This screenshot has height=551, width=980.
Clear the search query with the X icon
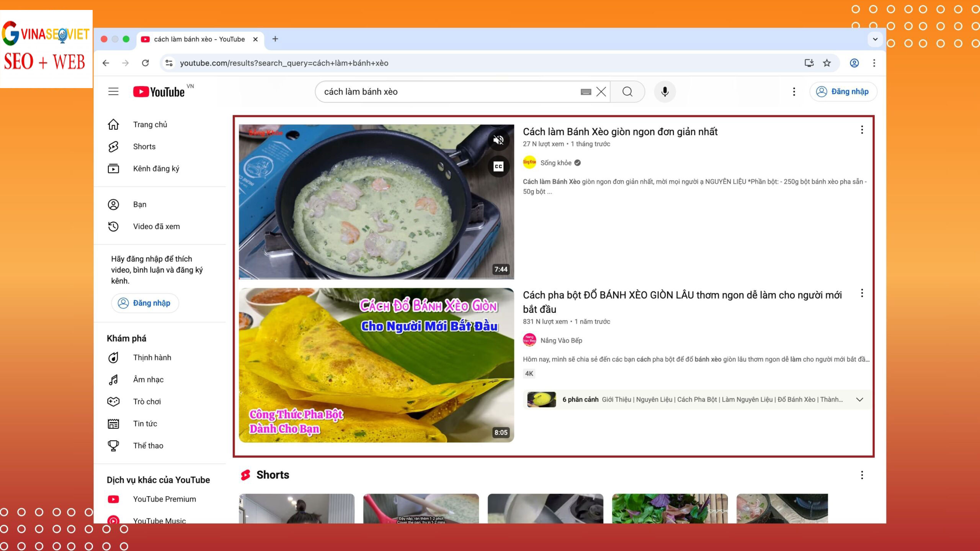[601, 92]
